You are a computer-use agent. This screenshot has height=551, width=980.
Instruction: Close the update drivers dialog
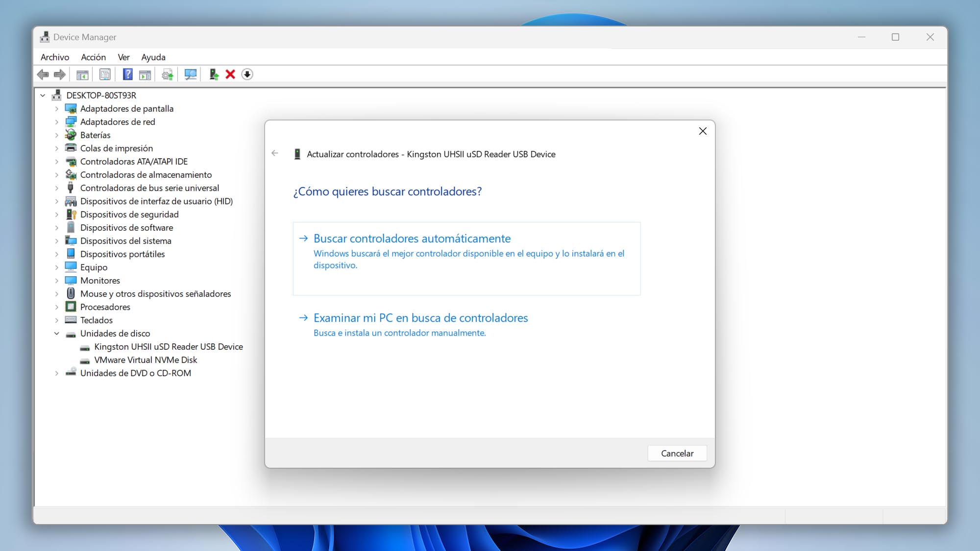click(x=703, y=130)
